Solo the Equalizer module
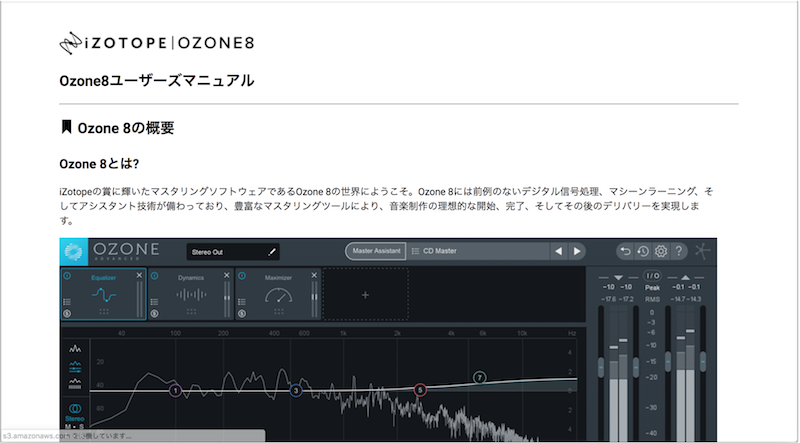 click(x=67, y=313)
